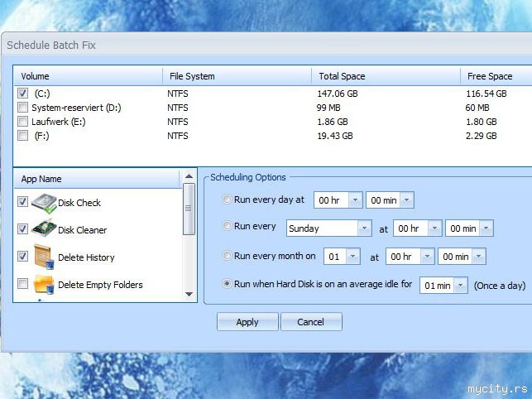Select the Laufwerk (E:) volume label

click(x=59, y=122)
